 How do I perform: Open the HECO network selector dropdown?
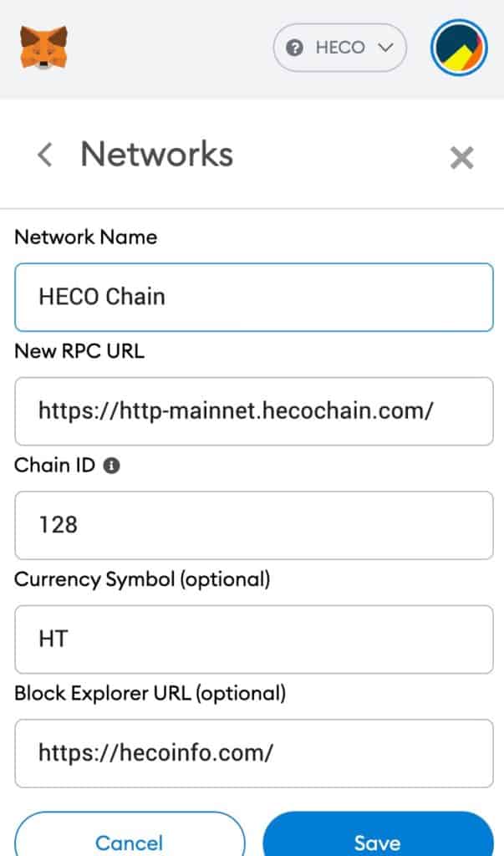click(x=339, y=48)
